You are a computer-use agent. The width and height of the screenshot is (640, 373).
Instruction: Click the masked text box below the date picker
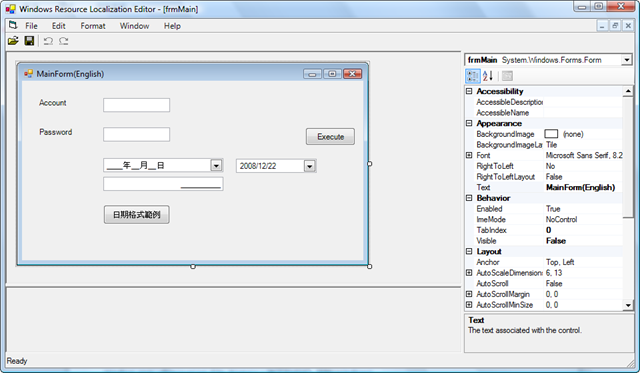pyautogui.click(x=163, y=184)
